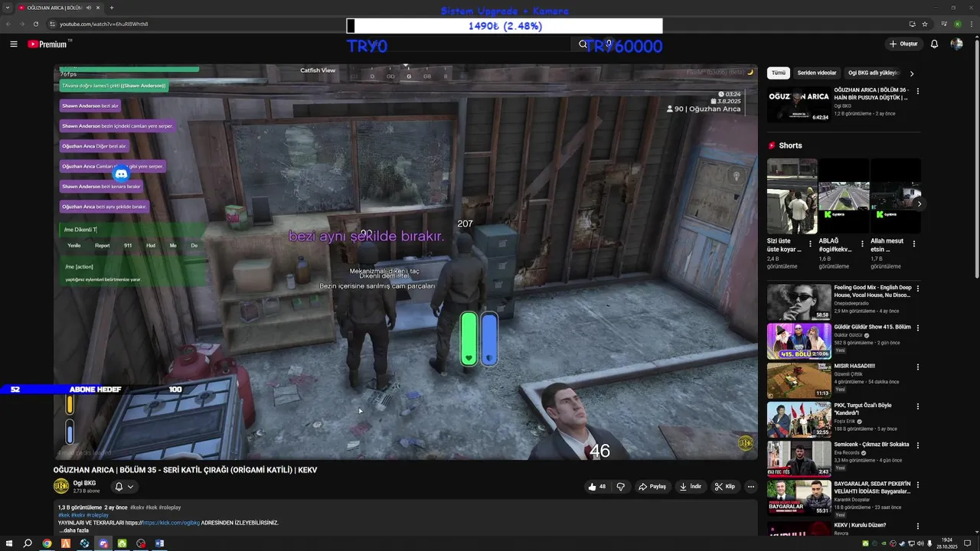The height and width of the screenshot is (551, 980).
Task: Click the ABLAĞ #ogi short thumbnail
Action: pos(844,196)
